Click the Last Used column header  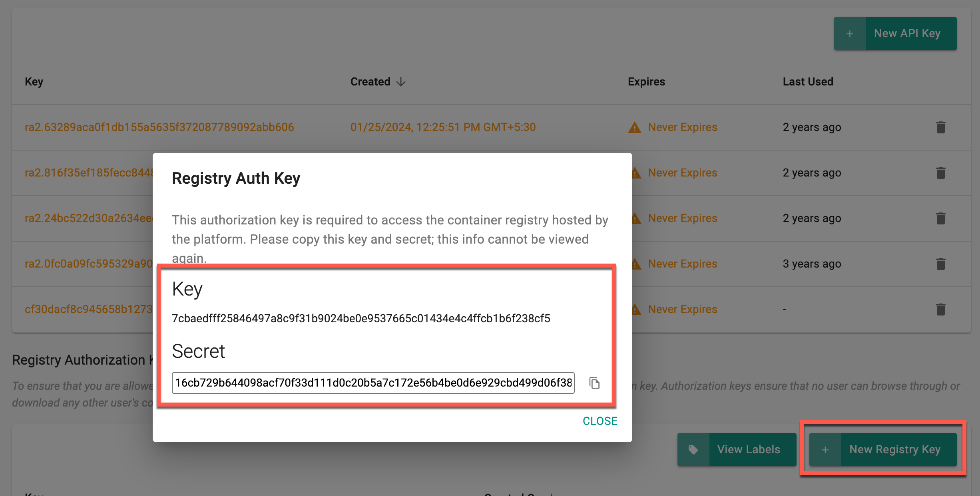pyautogui.click(x=808, y=82)
